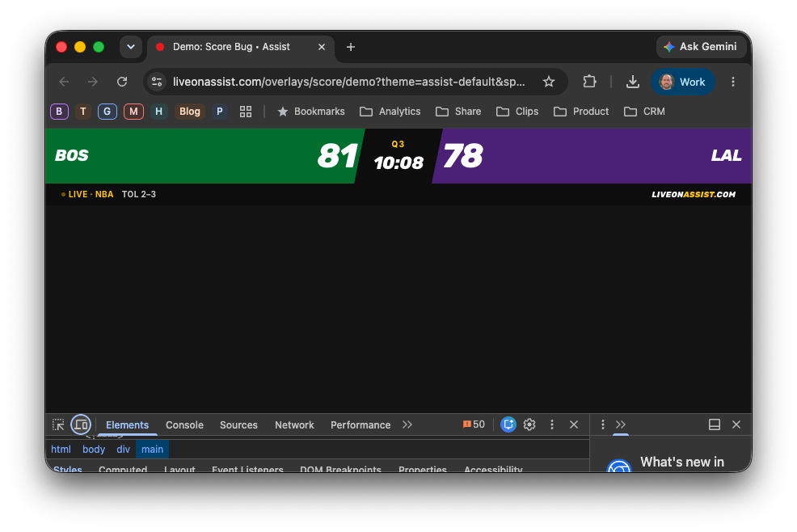797x532 pixels.
Task: Bookmark this tab with the star icon
Action: [549, 82]
